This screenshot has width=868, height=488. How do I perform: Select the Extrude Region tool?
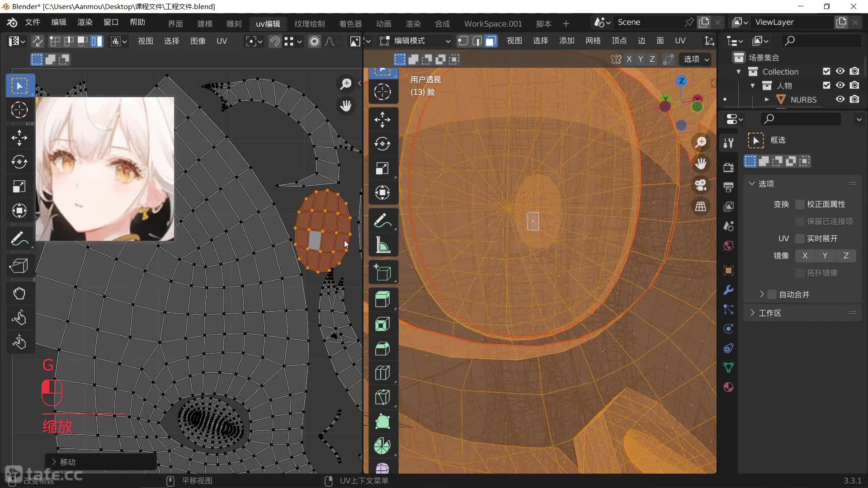pyautogui.click(x=382, y=299)
